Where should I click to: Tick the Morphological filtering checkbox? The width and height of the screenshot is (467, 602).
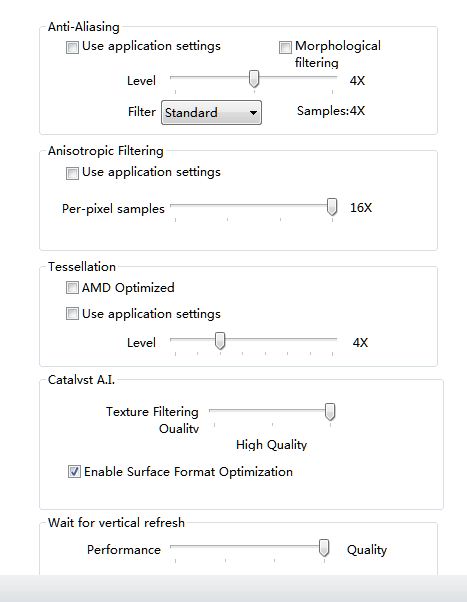click(285, 48)
